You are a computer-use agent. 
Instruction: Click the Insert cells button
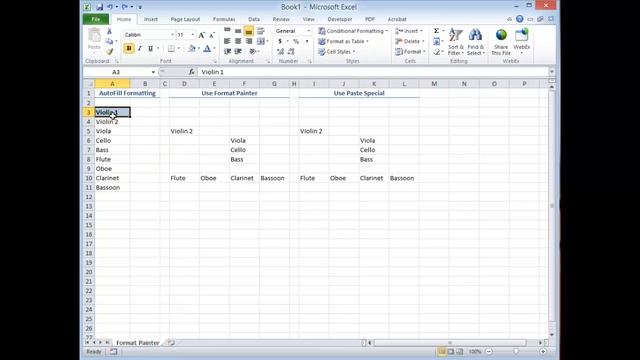(x=409, y=31)
